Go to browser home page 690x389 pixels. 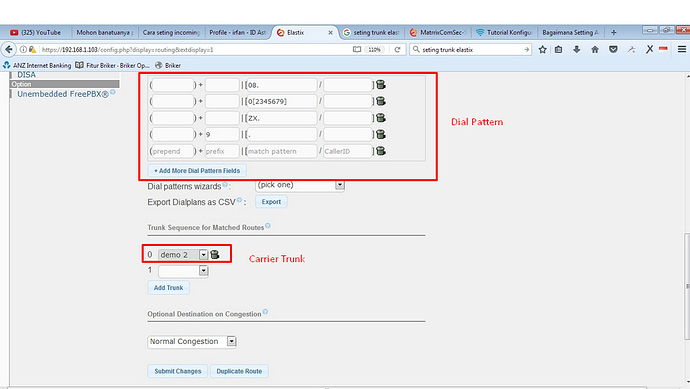(595, 50)
